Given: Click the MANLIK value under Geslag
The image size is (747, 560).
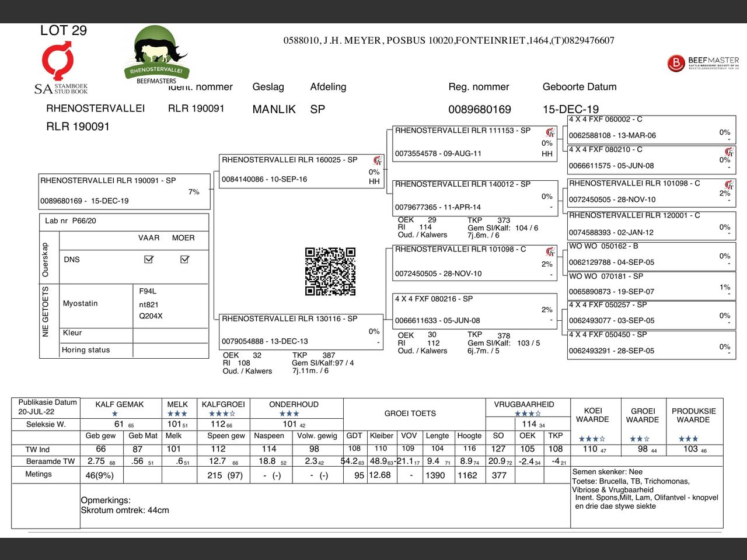Looking at the screenshot, I should point(274,109).
